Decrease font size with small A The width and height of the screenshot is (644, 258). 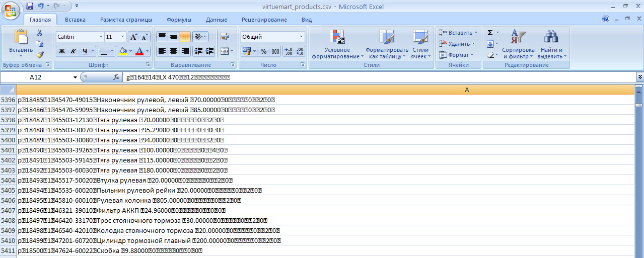[x=145, y=37]
